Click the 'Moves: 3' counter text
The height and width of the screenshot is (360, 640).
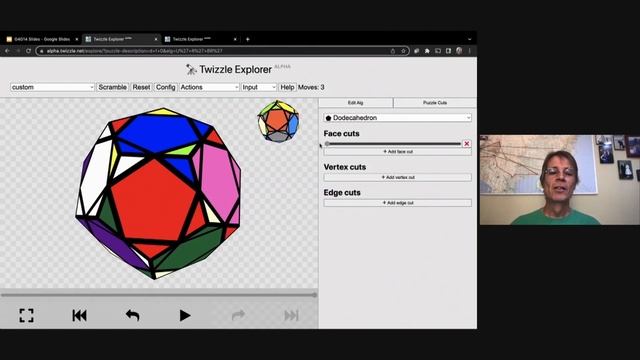pyautogui.click(x=311, y=87)
